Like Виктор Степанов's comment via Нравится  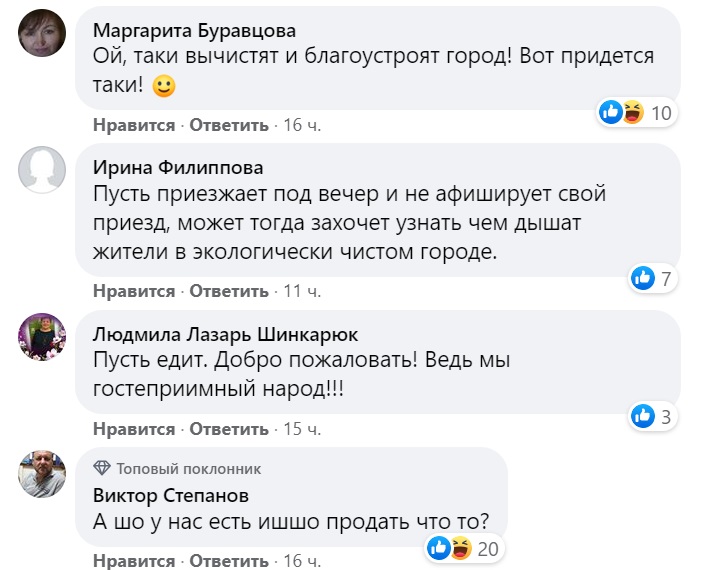tap(134, 560)
